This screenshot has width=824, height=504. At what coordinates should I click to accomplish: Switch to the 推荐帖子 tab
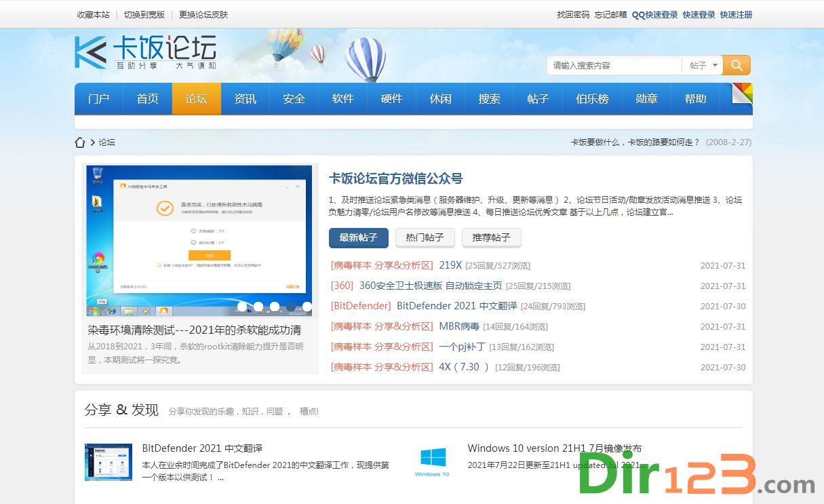pyautogui.click(x=492, y=237)
